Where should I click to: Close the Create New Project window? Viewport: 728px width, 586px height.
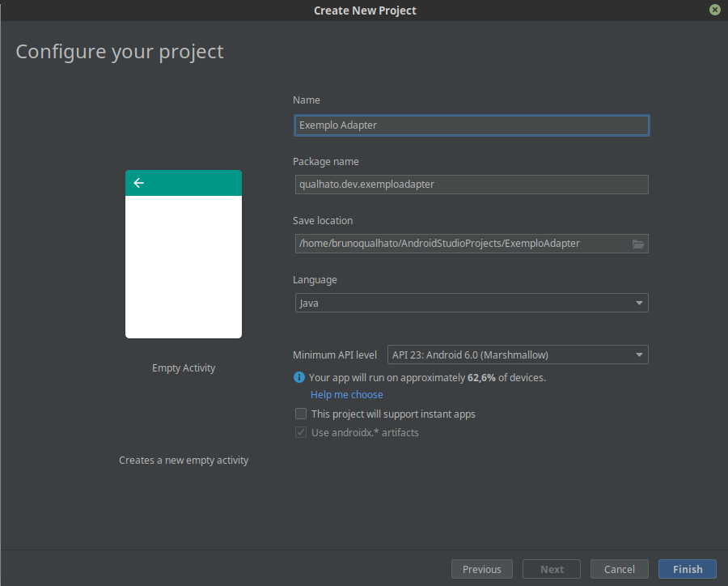714,10
